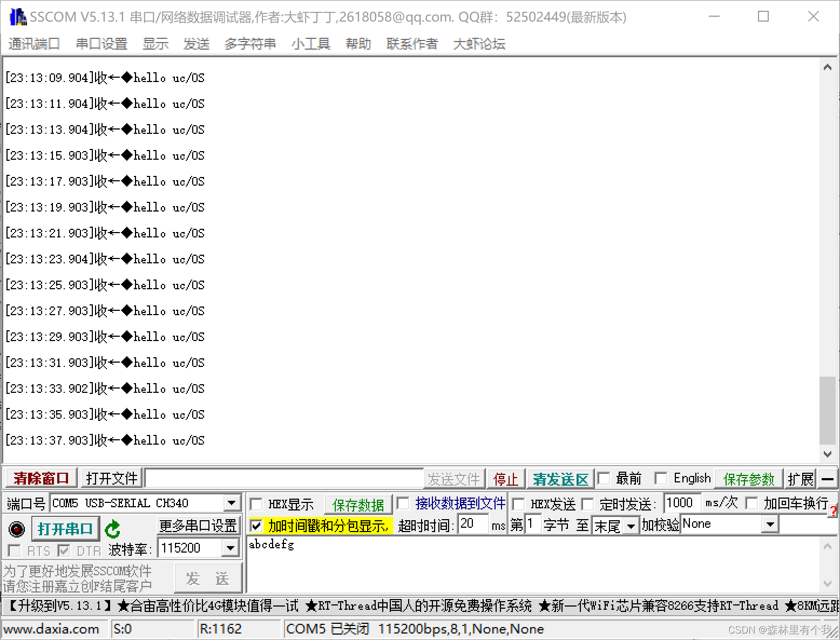Open 多字符串 multi-string panel
The image size is (840, 640).
[x=250, y=44]
